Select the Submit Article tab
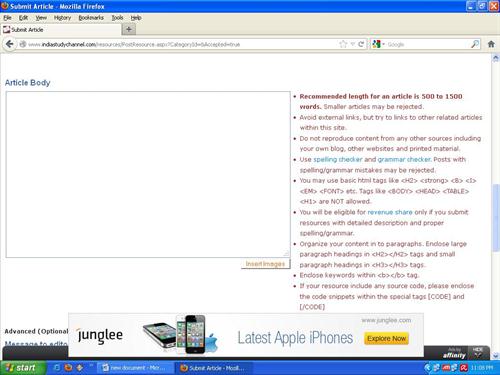The height and width of the screenshot is (375, 500). tap(61, 30)
